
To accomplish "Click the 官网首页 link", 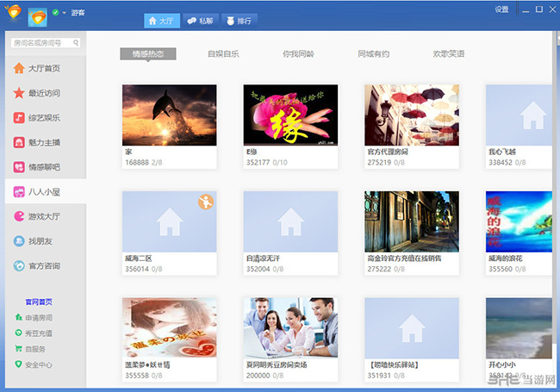I will [x=39, y=302].
